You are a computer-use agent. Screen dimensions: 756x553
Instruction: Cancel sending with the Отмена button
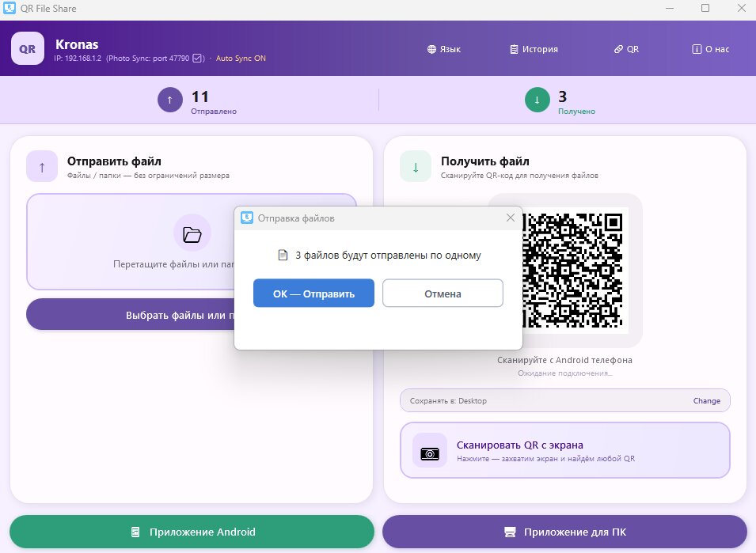click(x=443, y=294)
